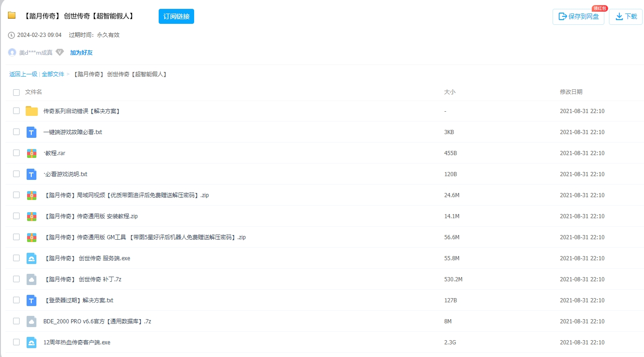Click zip icon of 传奇通用版 GM工具 file
This screenshot has width=644, height=357.
point(32,237)
